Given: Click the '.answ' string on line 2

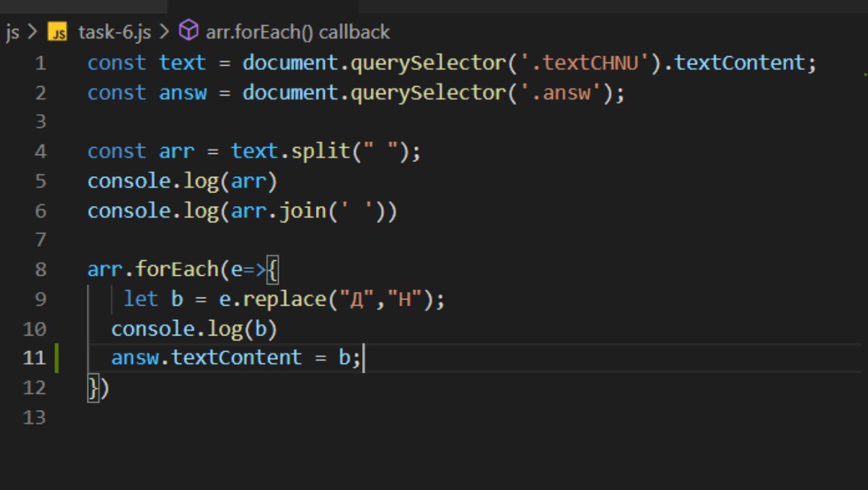Looking at the screenshot, I should (561, 93).
